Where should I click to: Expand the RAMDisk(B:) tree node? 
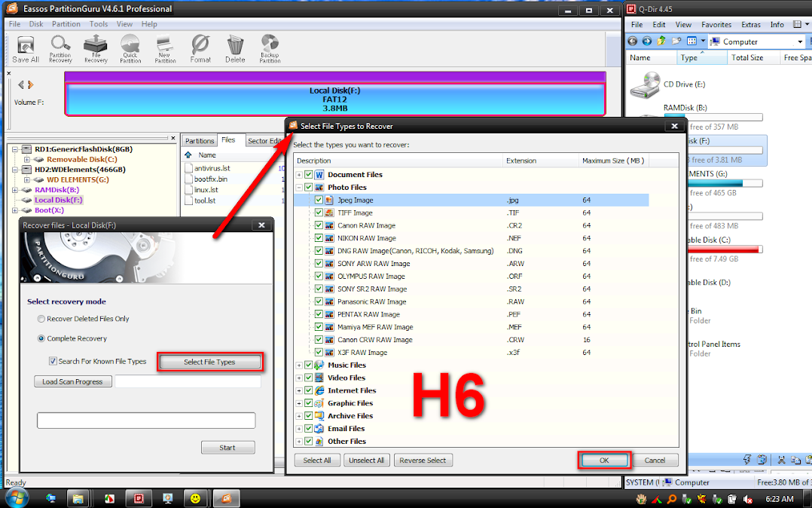(x=15, y=190)
